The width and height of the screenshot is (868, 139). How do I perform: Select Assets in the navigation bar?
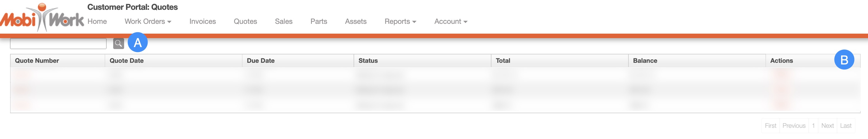[x=356, y=21]
